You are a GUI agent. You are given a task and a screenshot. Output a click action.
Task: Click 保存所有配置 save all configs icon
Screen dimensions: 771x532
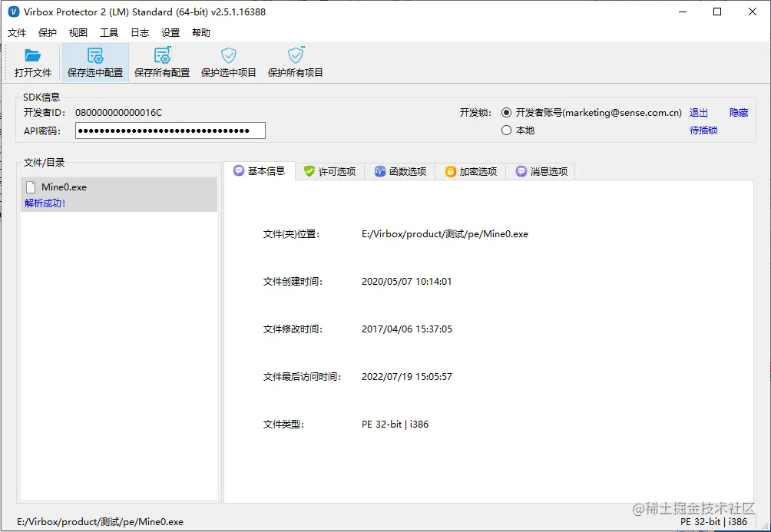162,55
